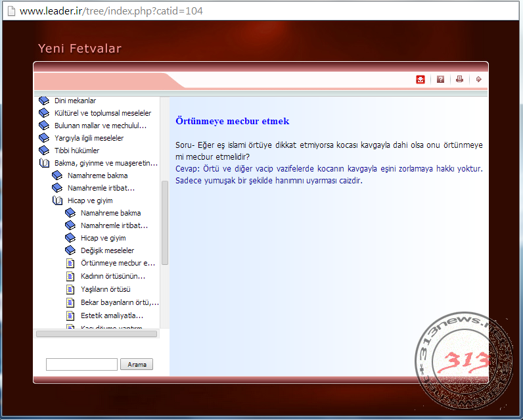The height and width of the screenshot is (420, 523).
Task: Click book icon beside Tıbbi hükümler
Action: pyautogui.click(x=44, y=151)
